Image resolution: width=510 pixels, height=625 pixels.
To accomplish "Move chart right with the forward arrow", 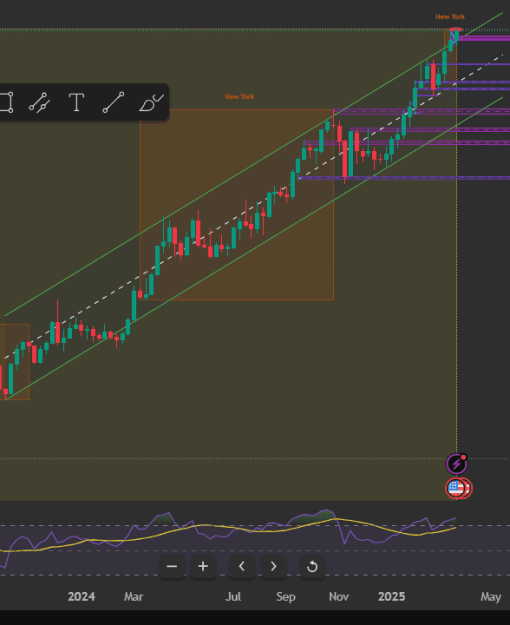I will 274,566.
